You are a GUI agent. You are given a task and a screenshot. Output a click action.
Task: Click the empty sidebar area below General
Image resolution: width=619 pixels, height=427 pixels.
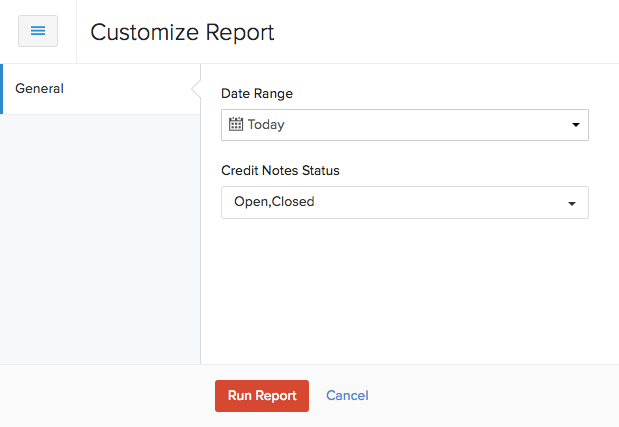(x=100, y=240)
